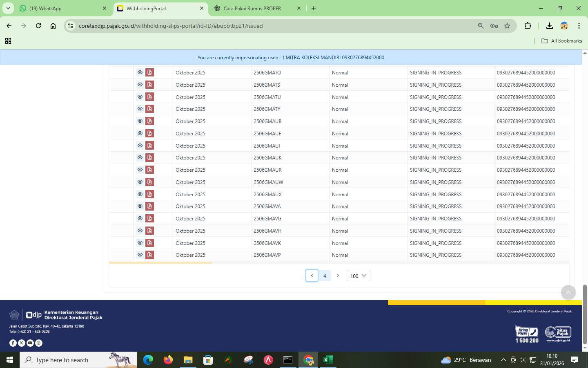Preview slip 2506GMATS using its eye icon
This screenshot has height=368, width=588.
tap(140, 84)
